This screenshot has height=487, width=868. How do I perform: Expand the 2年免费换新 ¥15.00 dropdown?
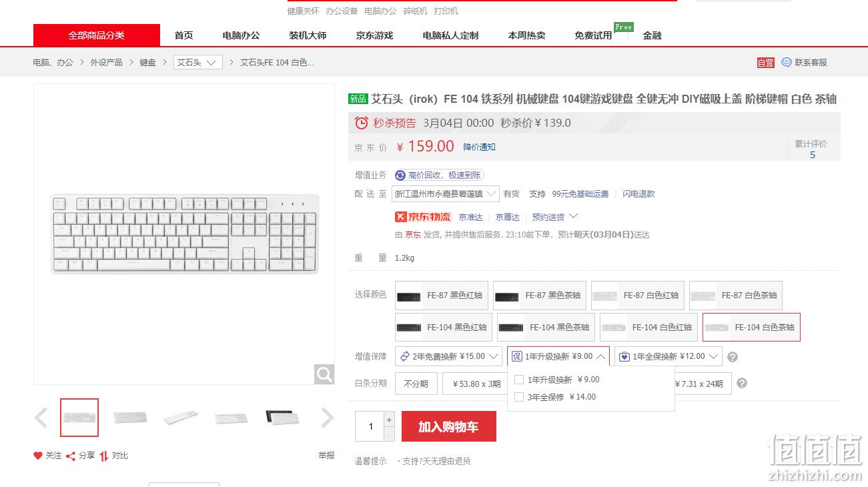[448, 356]
